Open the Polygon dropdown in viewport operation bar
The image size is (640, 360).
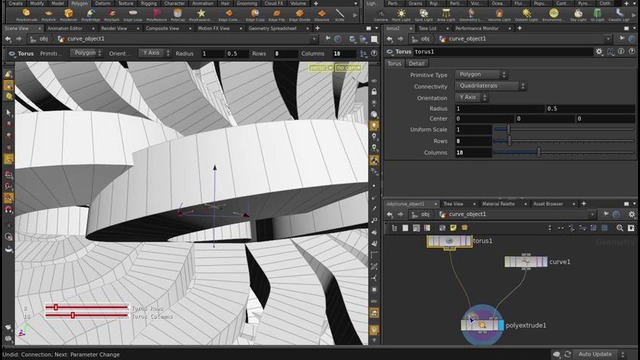click(x=87, y=53)
